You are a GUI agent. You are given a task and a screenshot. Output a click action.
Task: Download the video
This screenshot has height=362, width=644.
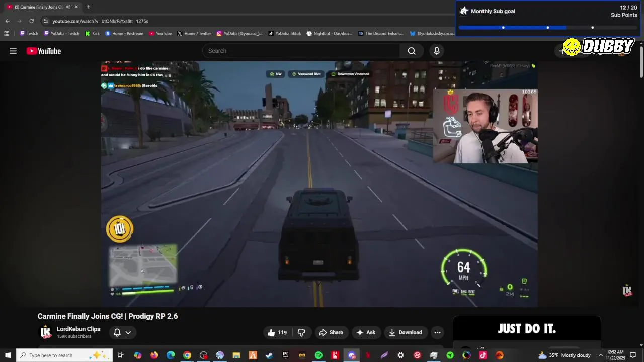(x=405, y=332)
